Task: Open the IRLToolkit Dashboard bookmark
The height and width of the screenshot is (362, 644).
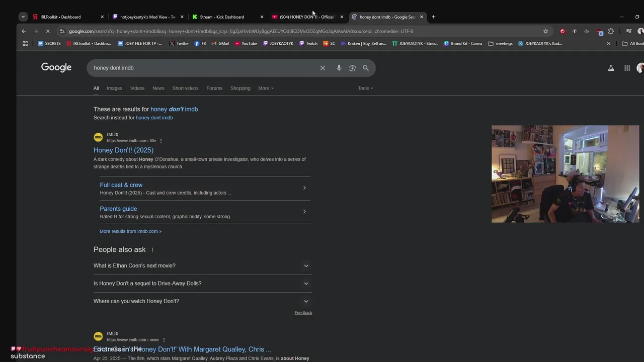Action: (x=89, y=44)
